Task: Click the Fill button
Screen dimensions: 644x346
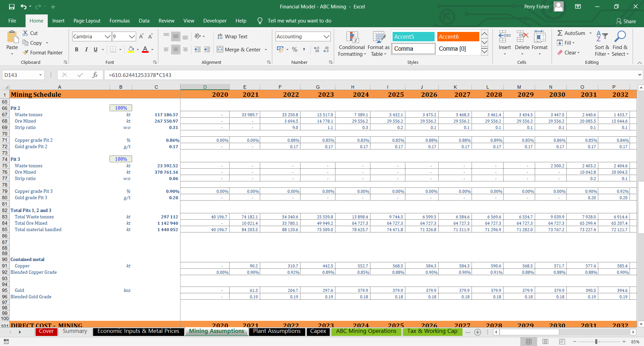Action: tap(566, 43)
